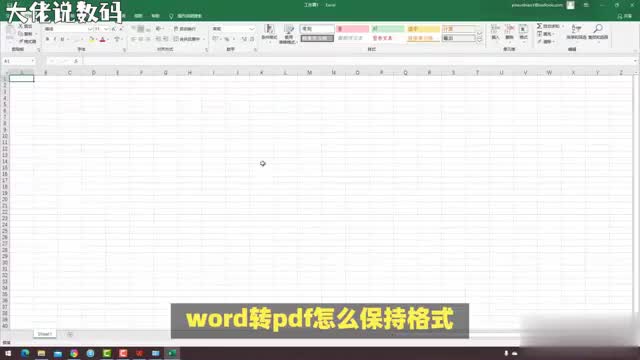
Task: Apply the yellow fill color bucket
Action: coord(91,40)
